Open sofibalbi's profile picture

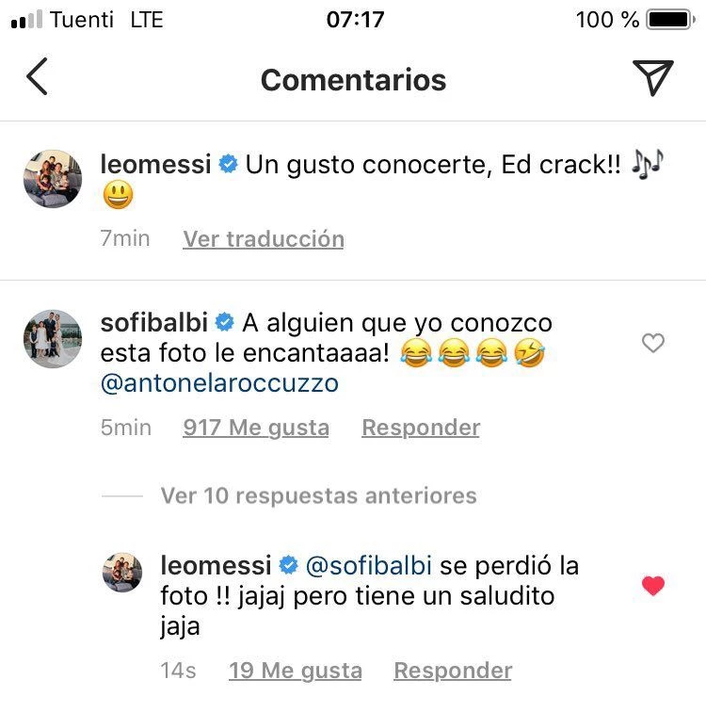52,338
